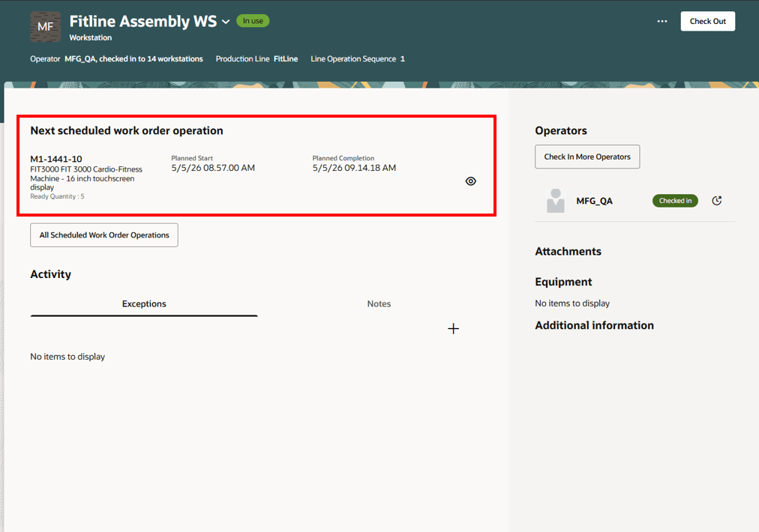Click Line Operation Sequence 1 text
Viewport: 759px width, 532px height.
(x=358, y=59)
